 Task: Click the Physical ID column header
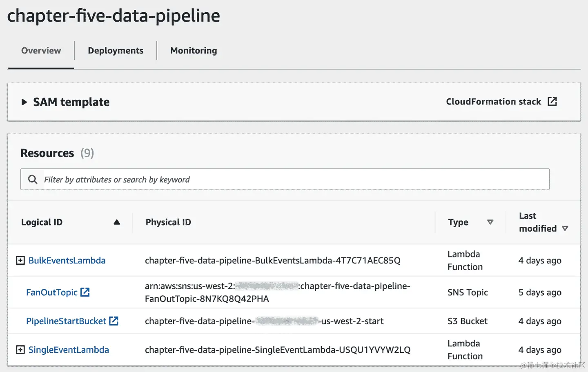click(x=168, y=222)
